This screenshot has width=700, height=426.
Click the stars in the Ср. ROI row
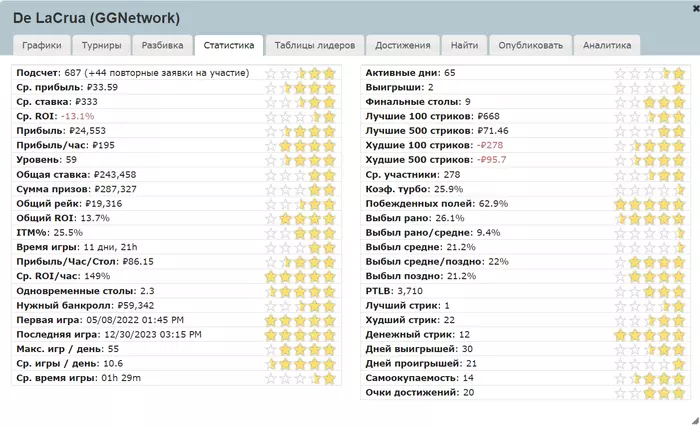click(300, 117)
